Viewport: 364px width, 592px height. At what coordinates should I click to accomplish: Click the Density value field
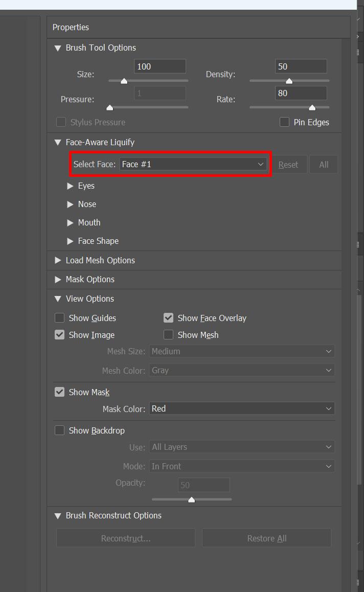[x=301, y=66]
